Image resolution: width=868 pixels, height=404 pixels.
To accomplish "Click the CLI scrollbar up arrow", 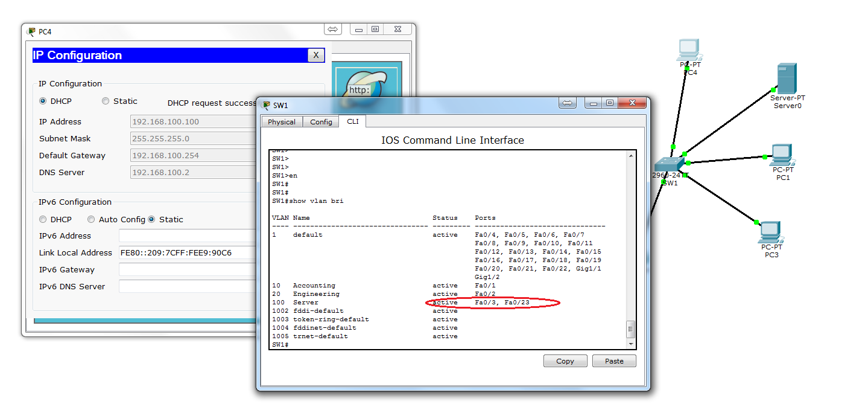I will click(631, 156).
